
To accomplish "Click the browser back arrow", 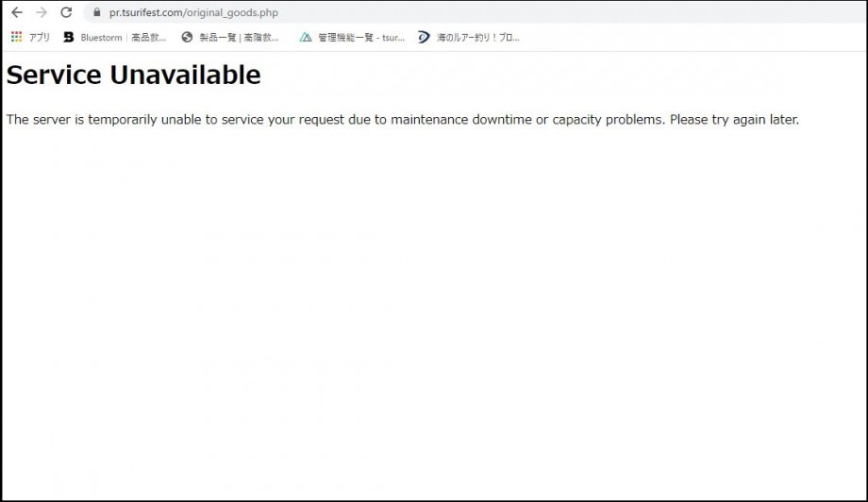I will (x=17, y=12).
